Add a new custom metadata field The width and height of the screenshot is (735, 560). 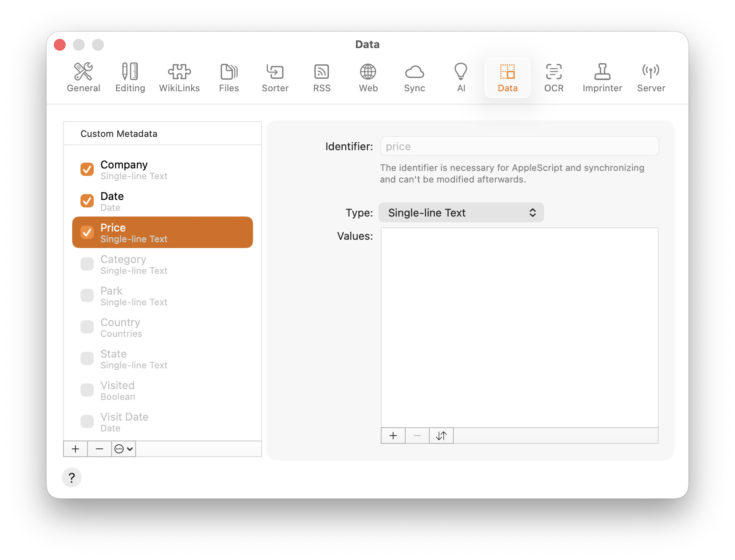[75, 449]
